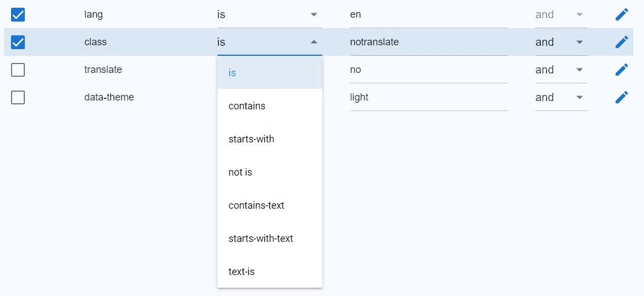Image resolution: width=644 pixels, height=296 pixels.
Task: Open the 'and' dropdown in class row
Action: click(561, 42)
